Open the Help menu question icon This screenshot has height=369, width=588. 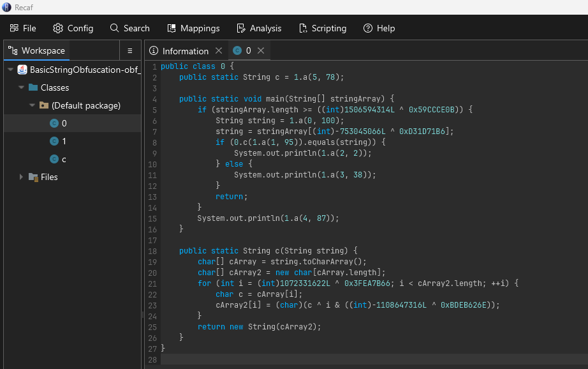tap(368, 28)
